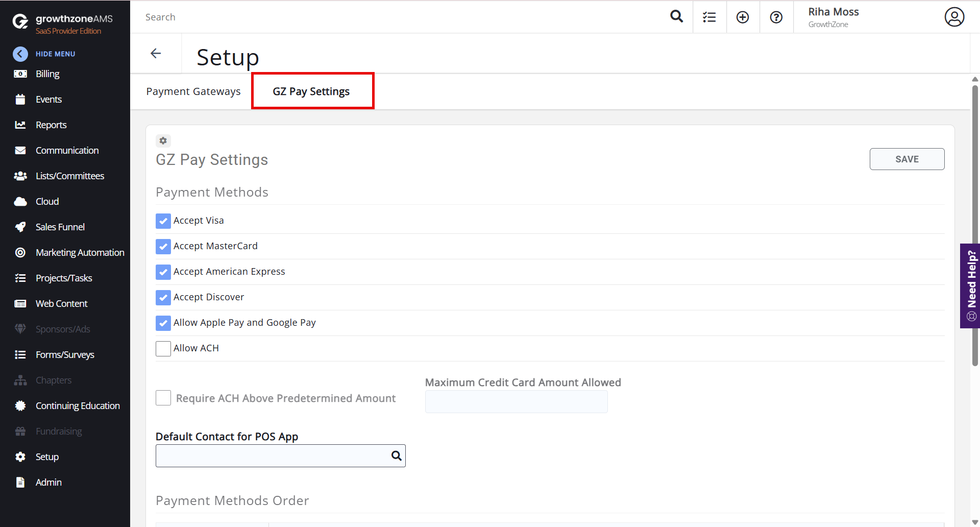This screenshot has width=980, height=527.
Task: Toggle Allow Apple Pay and Google Pay
Action: [163, 323]
